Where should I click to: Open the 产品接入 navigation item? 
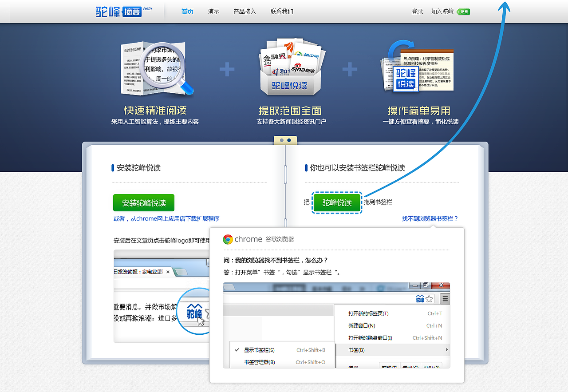[245, 12]
